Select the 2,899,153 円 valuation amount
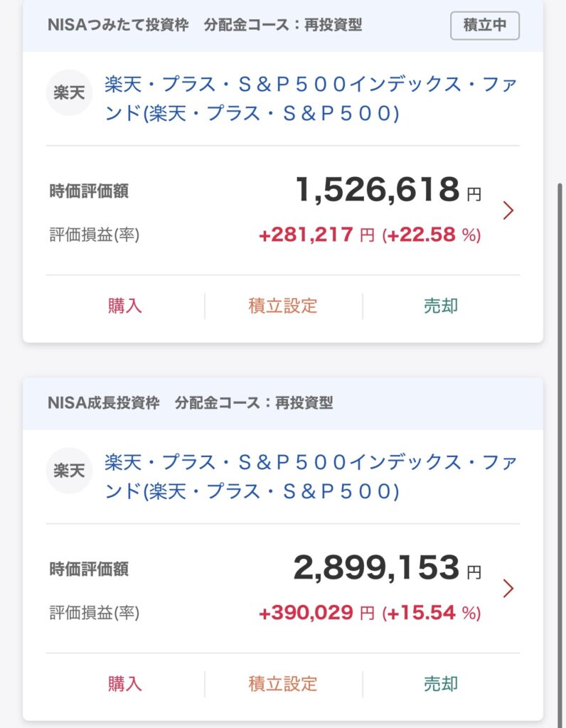Viewport: 566px width, 728px height. coord(386,569)
